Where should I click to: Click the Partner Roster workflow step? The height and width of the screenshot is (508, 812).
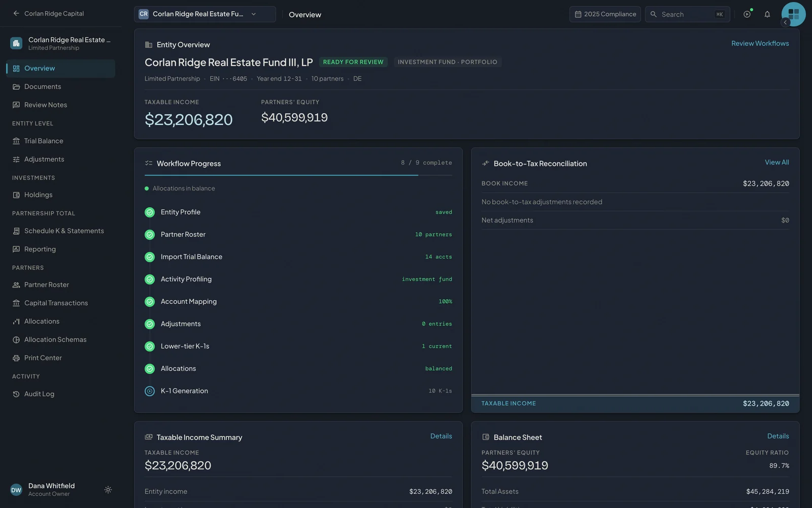298,235
